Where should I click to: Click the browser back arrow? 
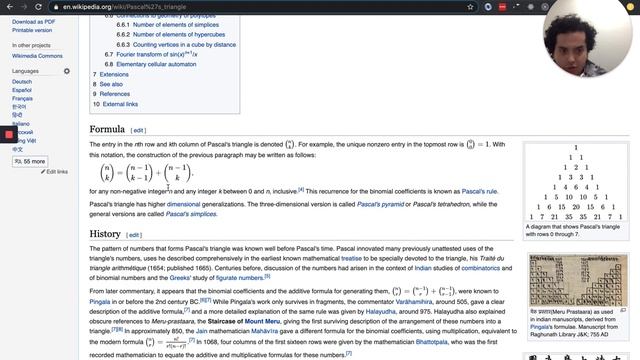tap(9, 7)
